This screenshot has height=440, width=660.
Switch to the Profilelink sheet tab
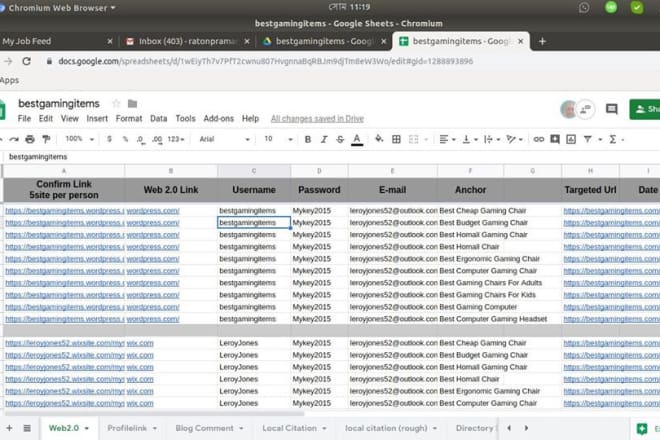pos(127,428)
